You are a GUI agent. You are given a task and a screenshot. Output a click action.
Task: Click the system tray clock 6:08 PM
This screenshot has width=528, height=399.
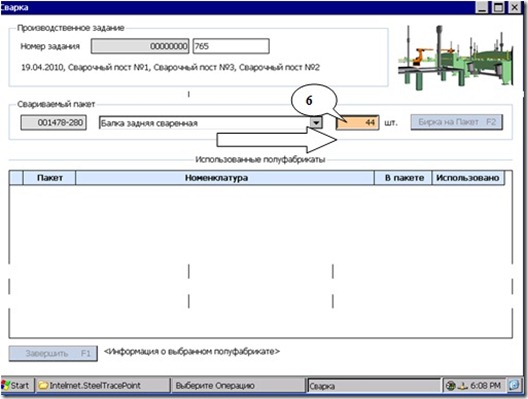tap(485, 386)
